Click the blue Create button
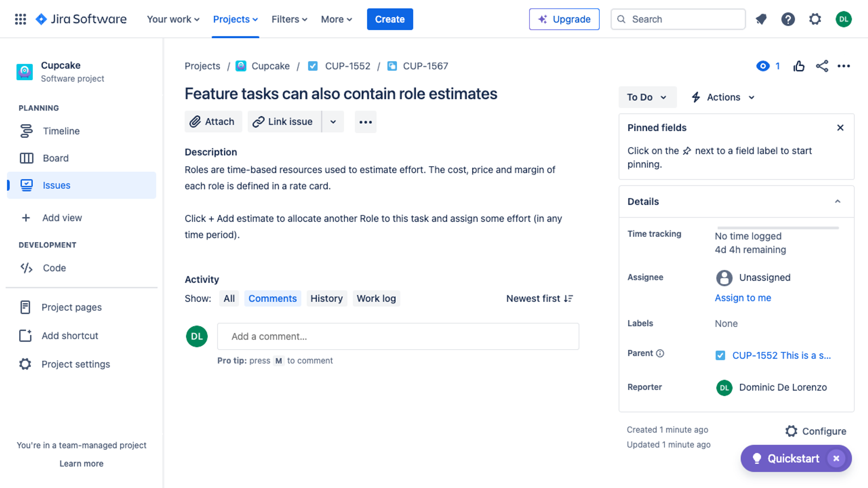868x488 pixels. [390, 19]
